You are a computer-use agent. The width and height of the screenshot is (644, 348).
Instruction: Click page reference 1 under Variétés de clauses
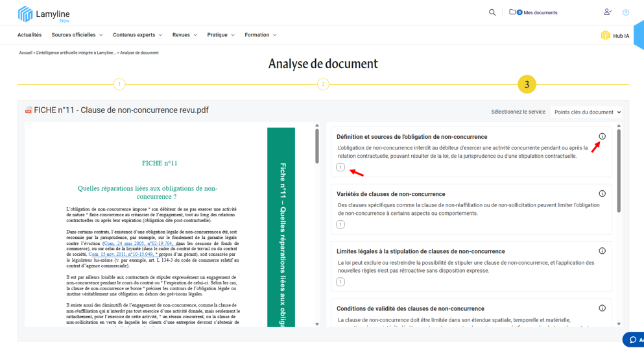pos(340,224)
